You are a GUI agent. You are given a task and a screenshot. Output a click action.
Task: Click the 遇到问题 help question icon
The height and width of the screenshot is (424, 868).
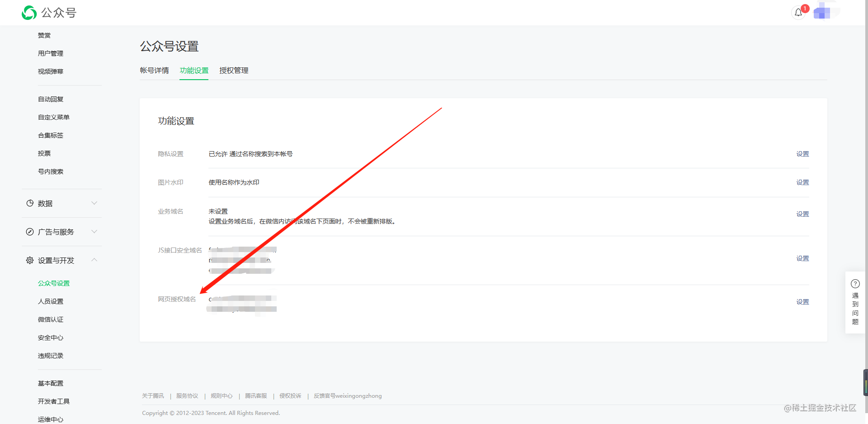click(855, 284)
